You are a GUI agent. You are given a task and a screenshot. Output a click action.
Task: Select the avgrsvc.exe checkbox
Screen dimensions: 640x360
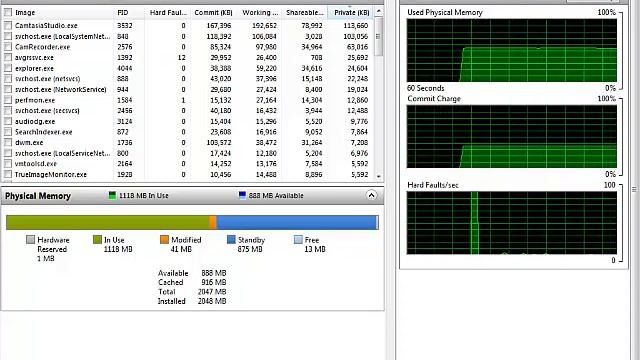(8, 58)
